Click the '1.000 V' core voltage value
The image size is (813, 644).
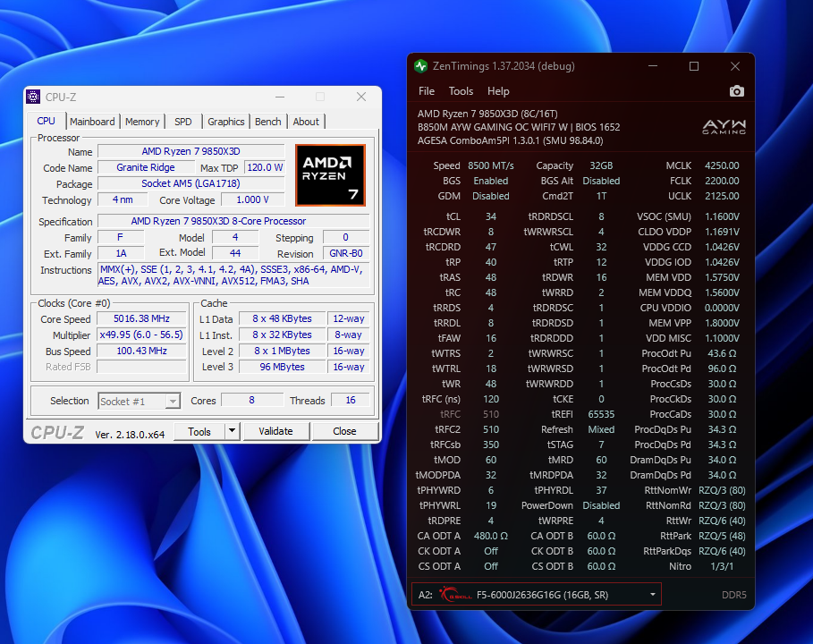tap(252, 199)
